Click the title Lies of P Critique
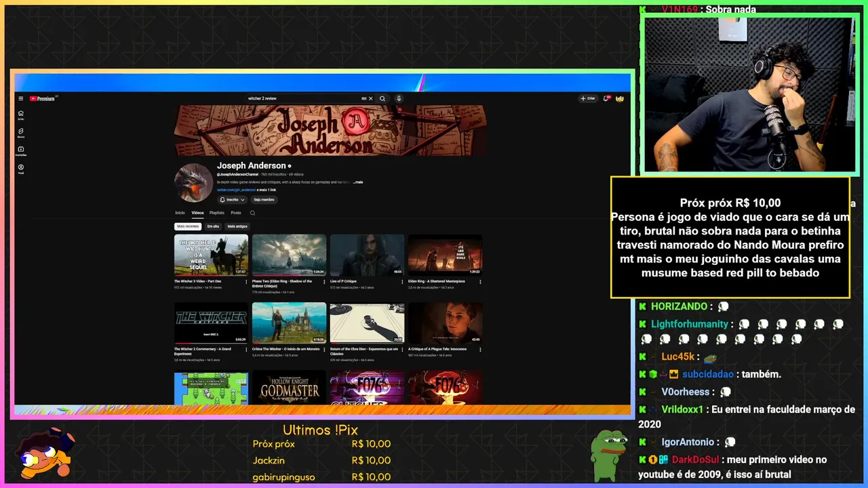Screen dimensions: 868x488 (343, 281)
